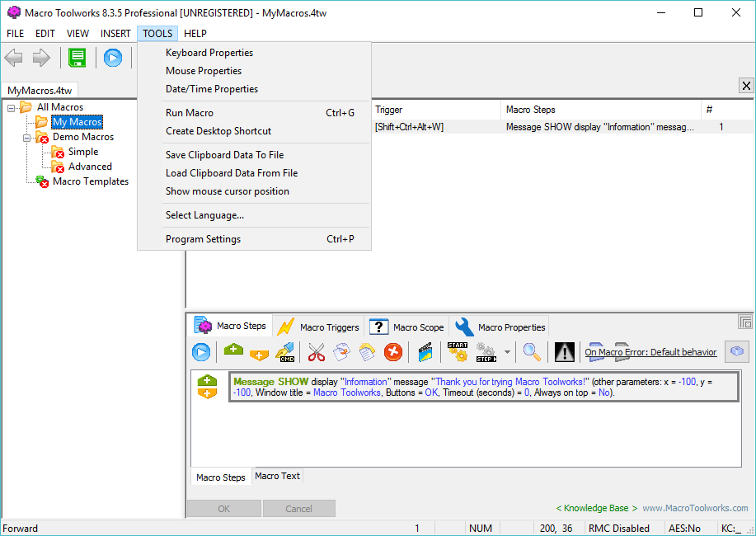Viewport: 756px width, 536px height.
Task: Click the blue cube icon at the right end of the steps toolbar
Action: coord(737,351)
